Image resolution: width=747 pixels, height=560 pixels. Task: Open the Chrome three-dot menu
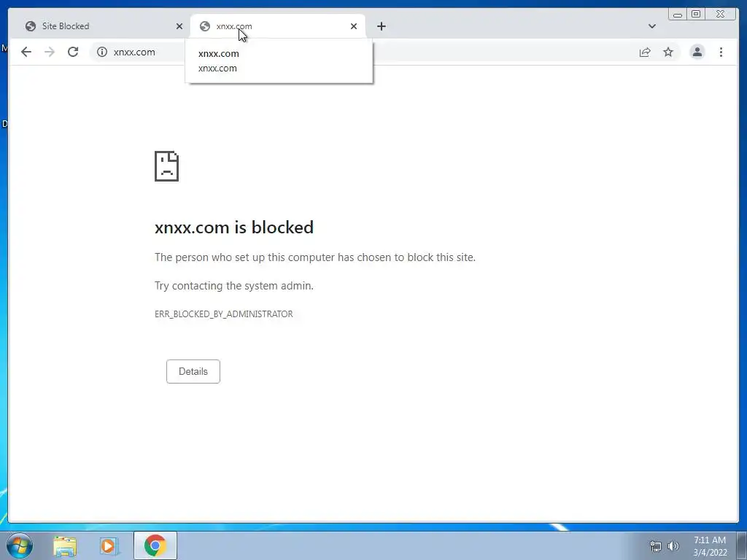coord(721,52)
